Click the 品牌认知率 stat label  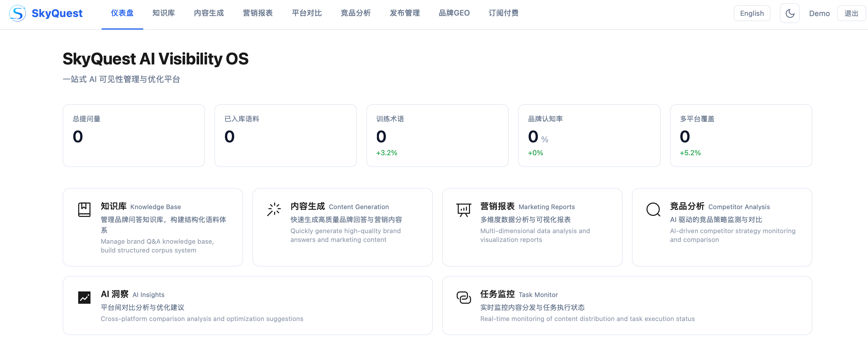[x=545, y=119]
